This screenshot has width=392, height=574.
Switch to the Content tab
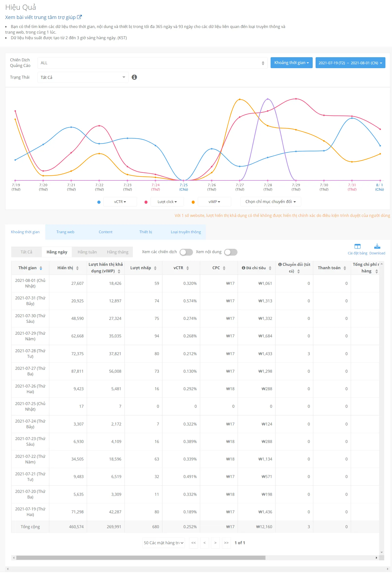pos(105,232)
